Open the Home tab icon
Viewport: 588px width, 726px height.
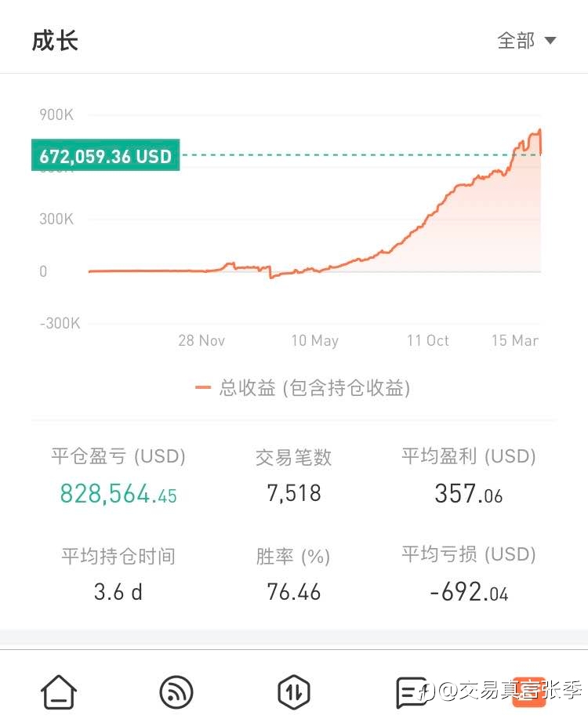tap(59, 692)
